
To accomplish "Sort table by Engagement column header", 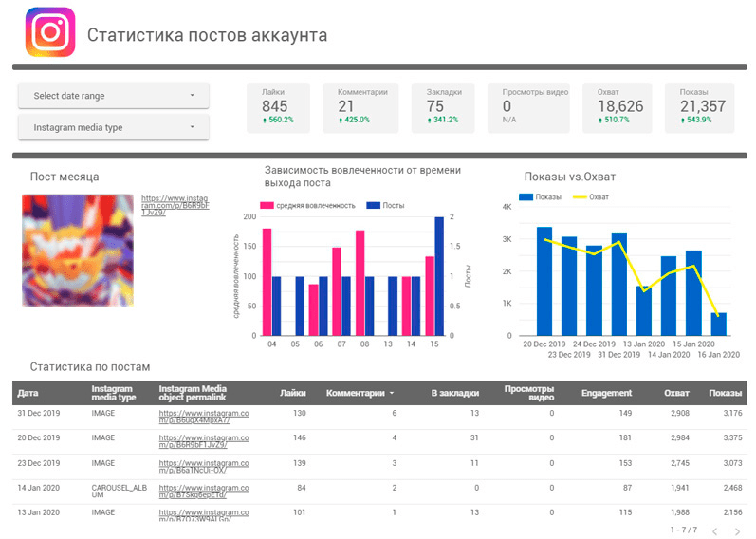I will (607, 392).
